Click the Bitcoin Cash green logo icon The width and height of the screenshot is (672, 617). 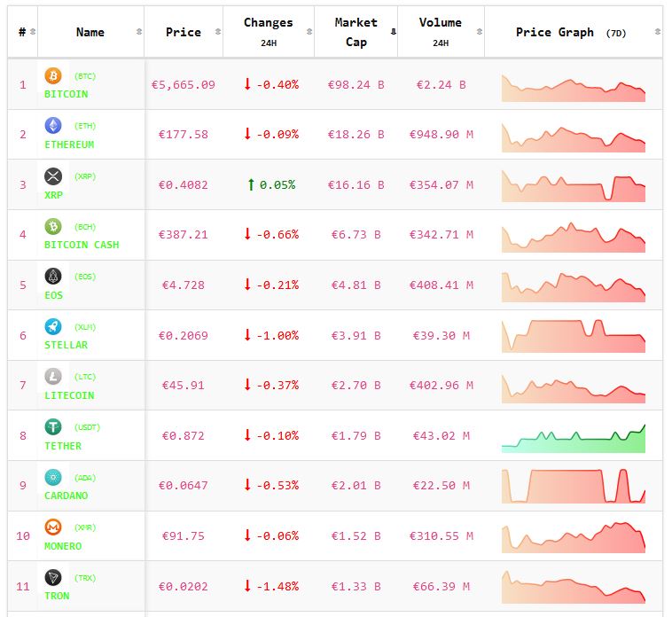pyautogui.click(x=53, y=227)
